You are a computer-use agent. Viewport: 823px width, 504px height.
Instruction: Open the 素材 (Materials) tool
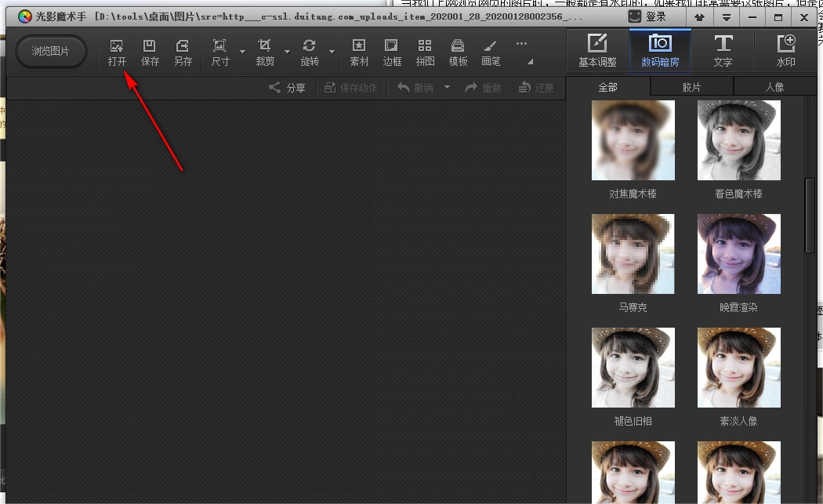coord(359,52)
